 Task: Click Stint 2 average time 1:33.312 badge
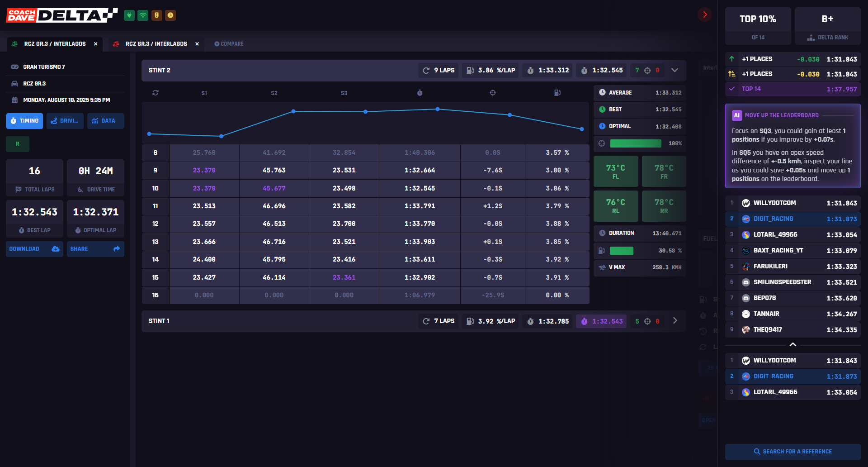click(x=548, y=71)
